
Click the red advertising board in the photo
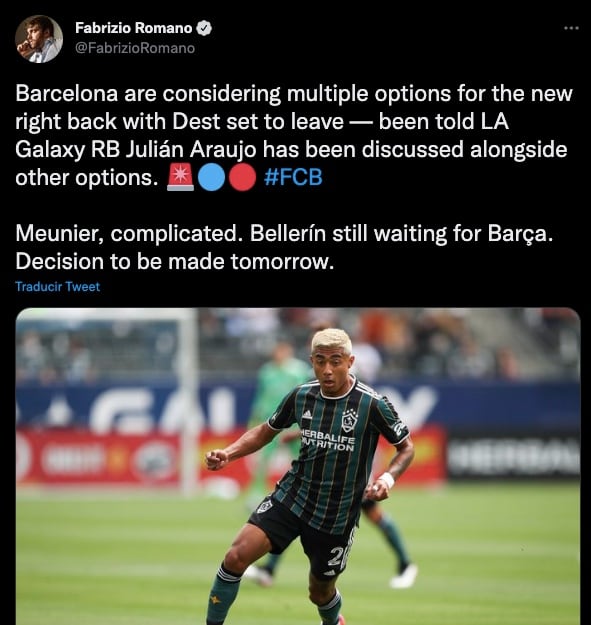[98, 458]
